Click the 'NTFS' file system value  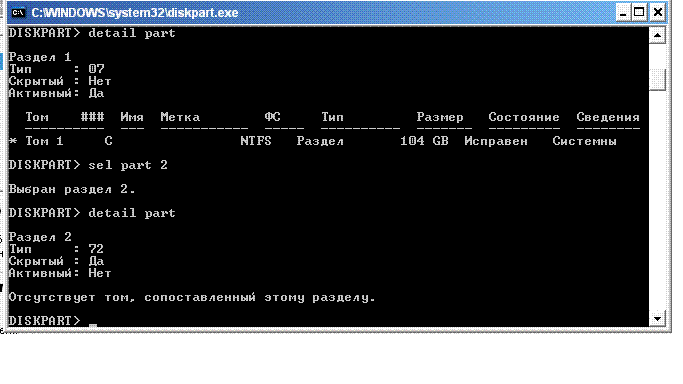click(x=256, y=141)
